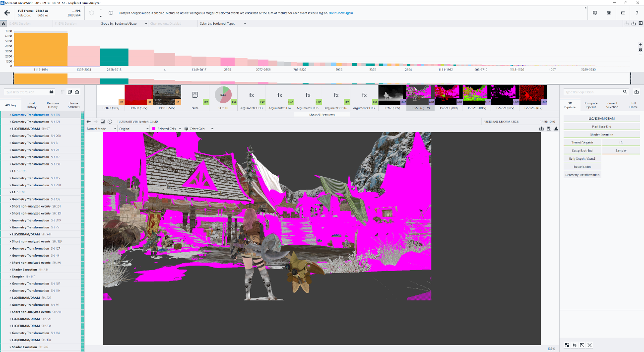This screenshot has height=352, width=644.
Task: Open the notes icon left of the gear
Action: coord(594,13)
